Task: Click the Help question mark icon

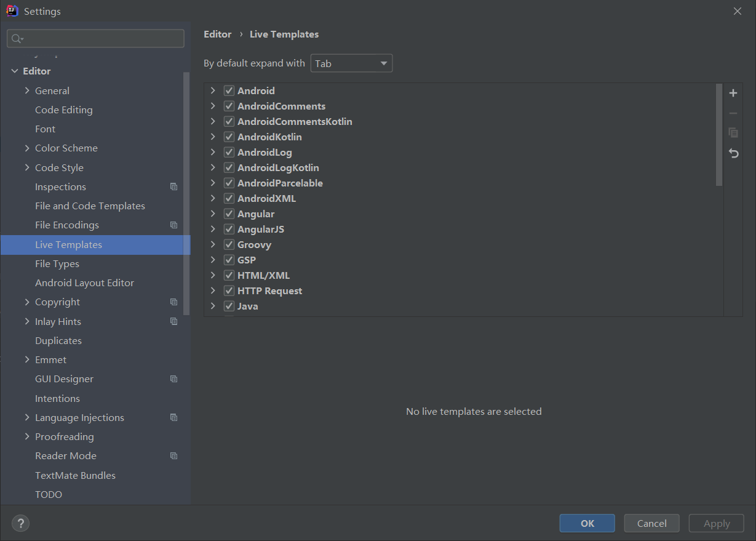Action: coord(21,523)
